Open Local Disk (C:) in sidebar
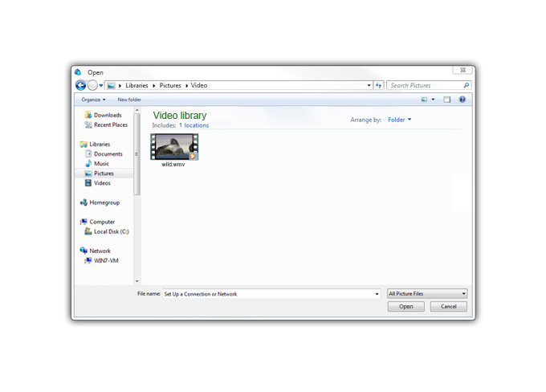 [107, 231]
